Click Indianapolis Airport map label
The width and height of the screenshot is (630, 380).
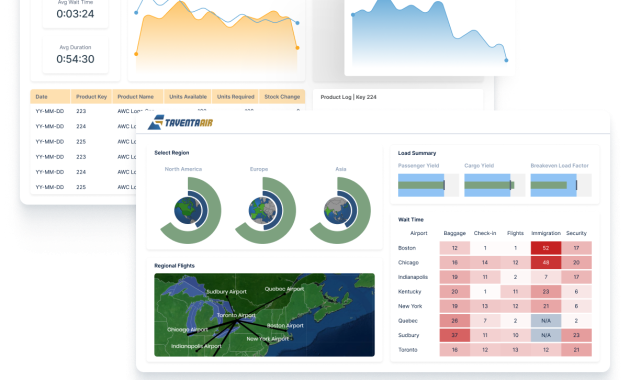tap(196, 346)
